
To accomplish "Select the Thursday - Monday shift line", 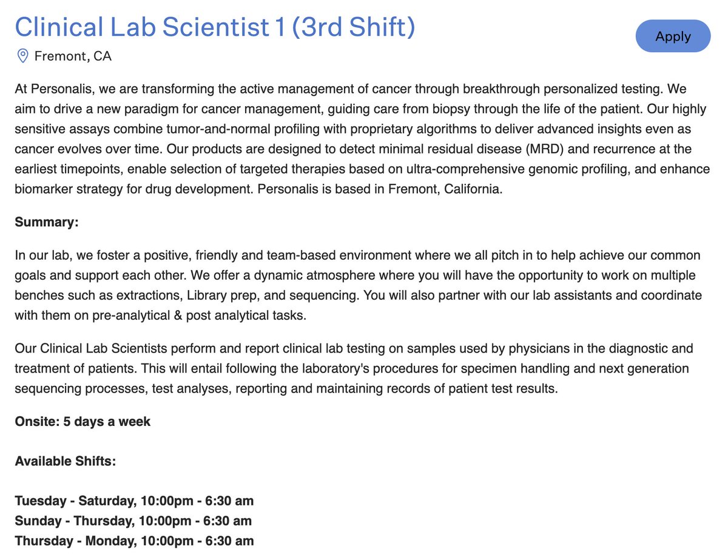I will (134, 541).
